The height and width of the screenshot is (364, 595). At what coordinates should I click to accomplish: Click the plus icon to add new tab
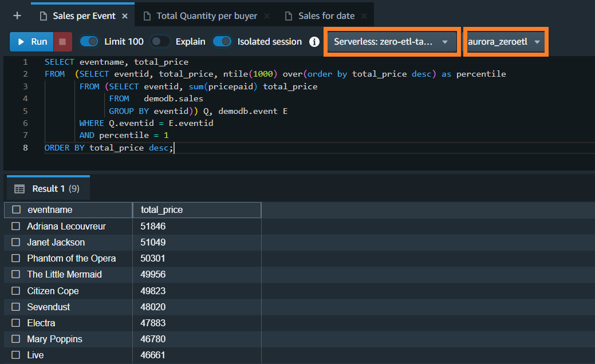pos(17,15)
